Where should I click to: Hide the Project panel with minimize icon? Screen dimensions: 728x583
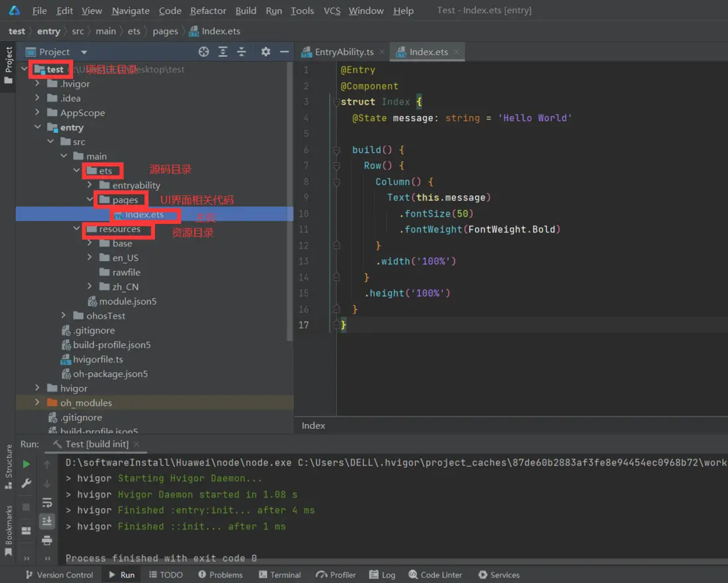pyautogui.click(x=284, y=52)
